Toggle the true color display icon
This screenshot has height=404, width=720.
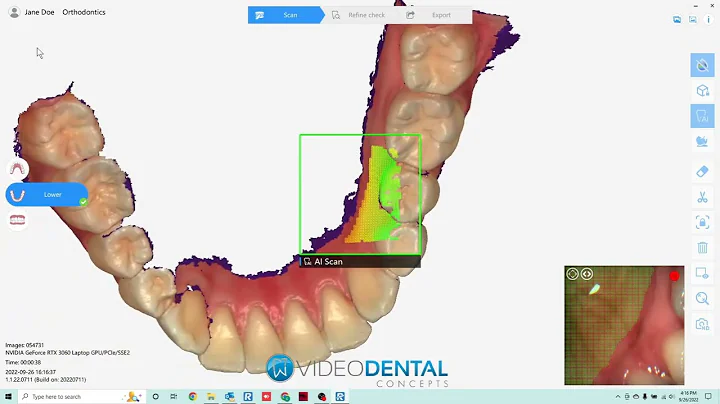[x=702, y=65]
